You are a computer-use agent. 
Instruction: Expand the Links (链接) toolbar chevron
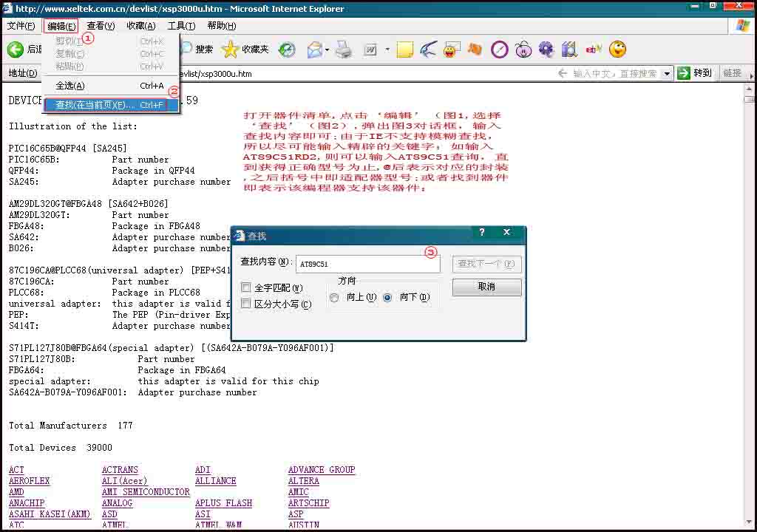point(751,75)
